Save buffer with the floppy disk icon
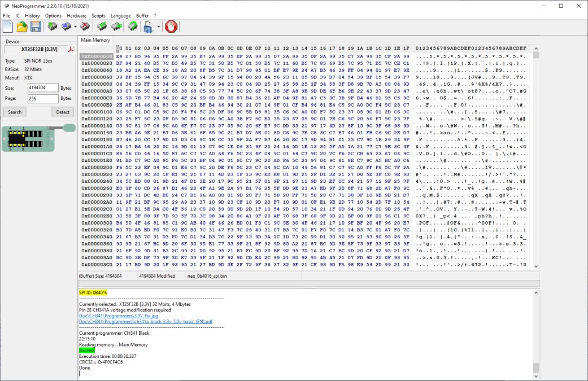Image resolution: width=588 pixels, height=381 pixels. 36,27
